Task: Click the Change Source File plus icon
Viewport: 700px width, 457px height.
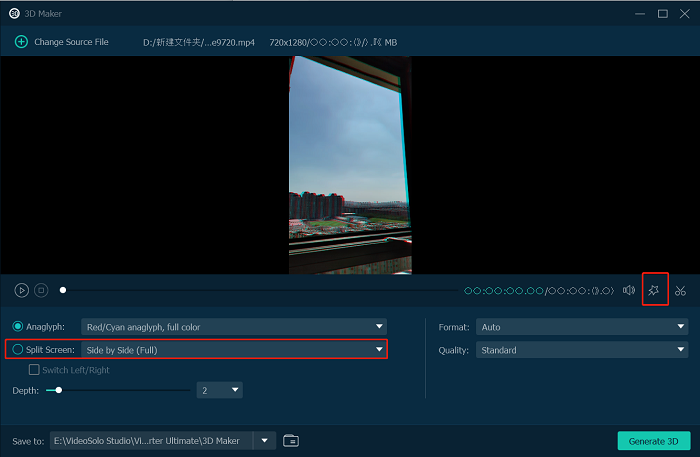Action: coord(21,42)
